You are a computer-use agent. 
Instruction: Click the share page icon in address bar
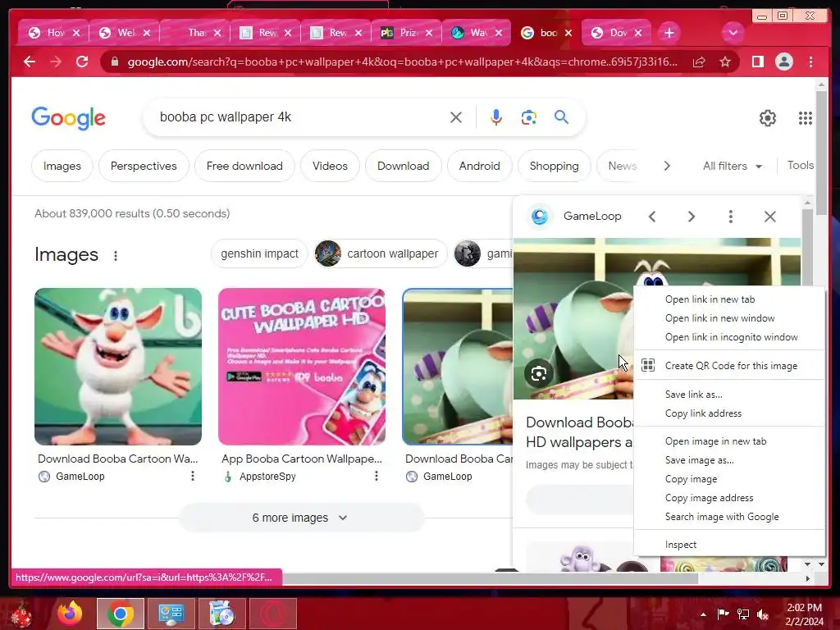pyautogui.click(x=699, y=62)
